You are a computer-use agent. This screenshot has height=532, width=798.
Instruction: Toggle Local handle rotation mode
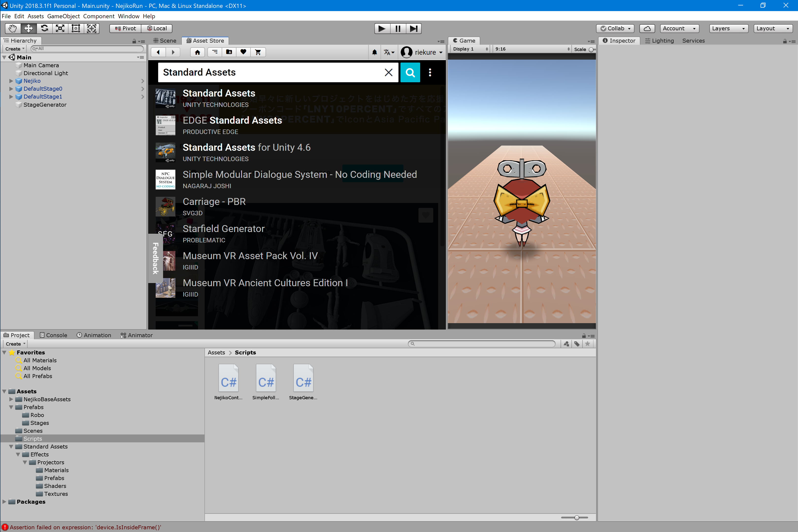[x=157, y=29]
